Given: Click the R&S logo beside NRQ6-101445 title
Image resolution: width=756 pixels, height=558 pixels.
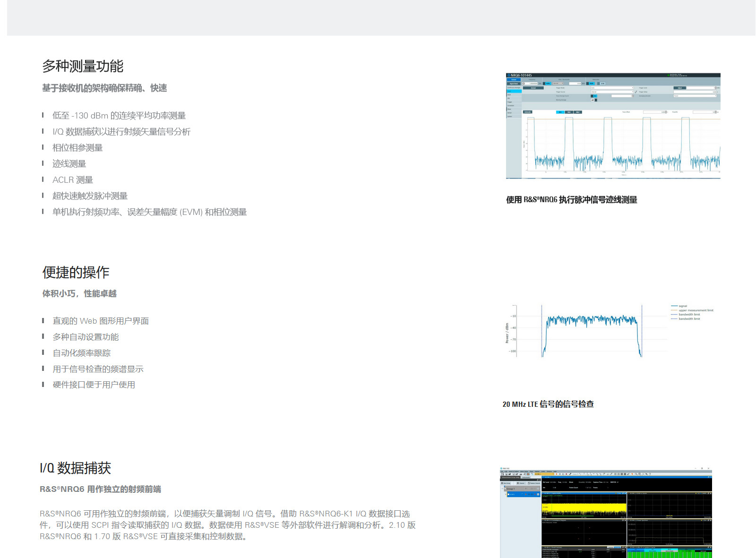Looking at the screenshot, I should point(508,75).
